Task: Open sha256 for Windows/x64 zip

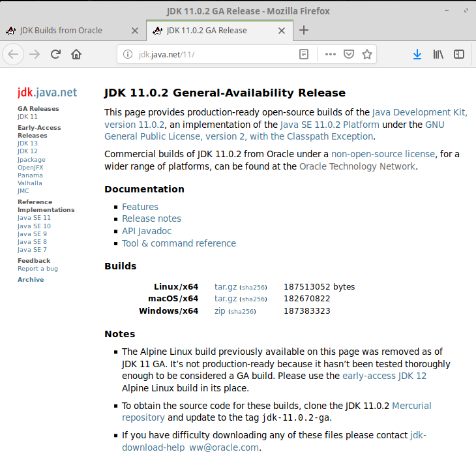Action: click(x=243, y=312)
